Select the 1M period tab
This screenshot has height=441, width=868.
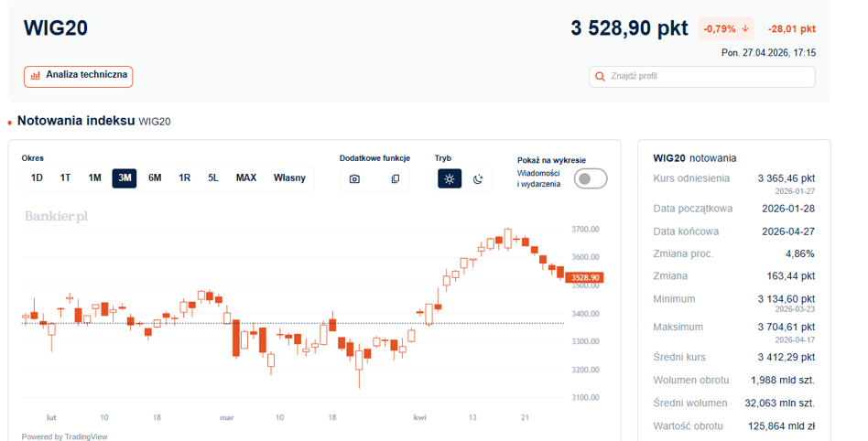[x=94, y=178]
